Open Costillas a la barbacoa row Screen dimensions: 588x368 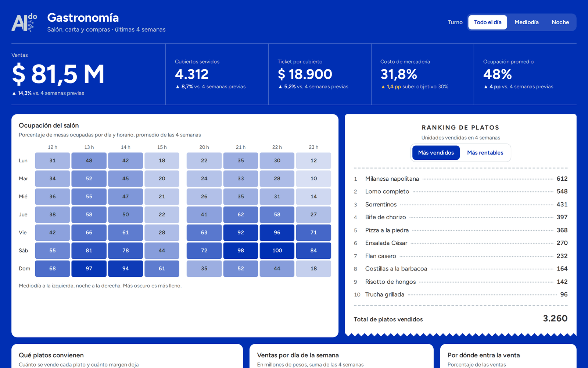pyautogui.click(x=460, y=269)
